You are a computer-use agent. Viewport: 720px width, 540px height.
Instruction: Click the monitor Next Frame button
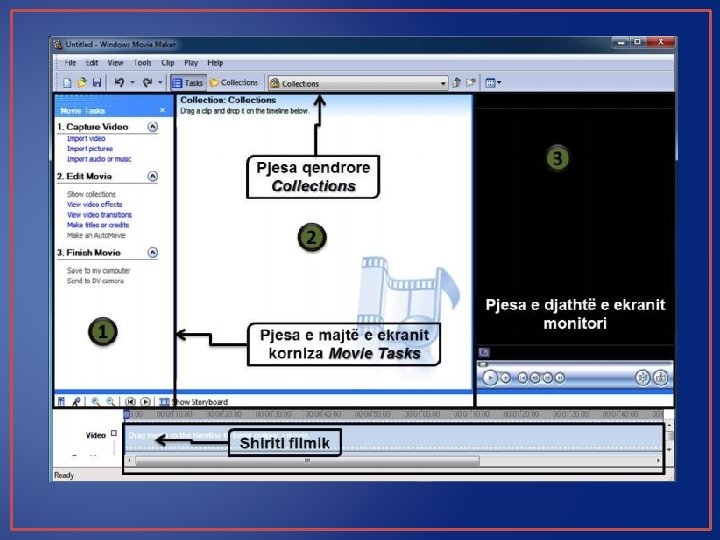point(547,378)
